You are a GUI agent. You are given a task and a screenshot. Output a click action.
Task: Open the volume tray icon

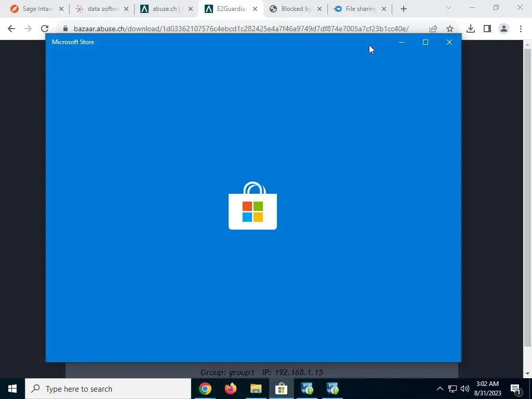pyautogui.click(x=465, y=389)
